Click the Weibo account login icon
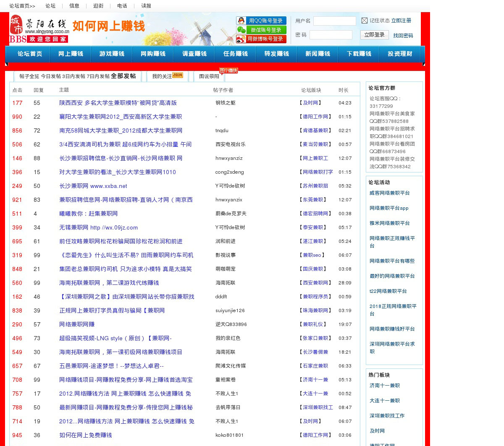 [241, 39]
